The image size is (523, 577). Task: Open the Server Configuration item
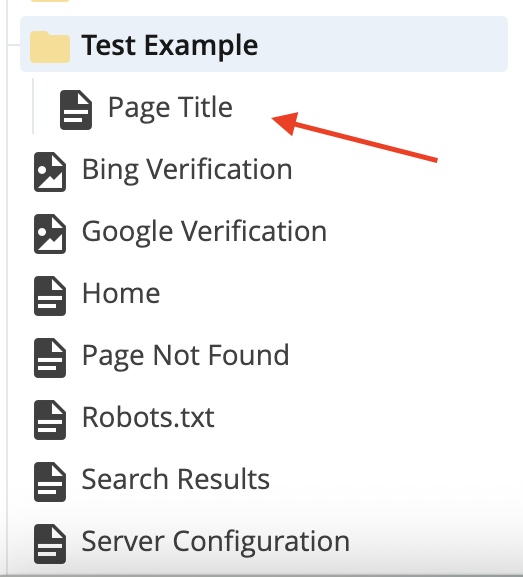point(216,542)
